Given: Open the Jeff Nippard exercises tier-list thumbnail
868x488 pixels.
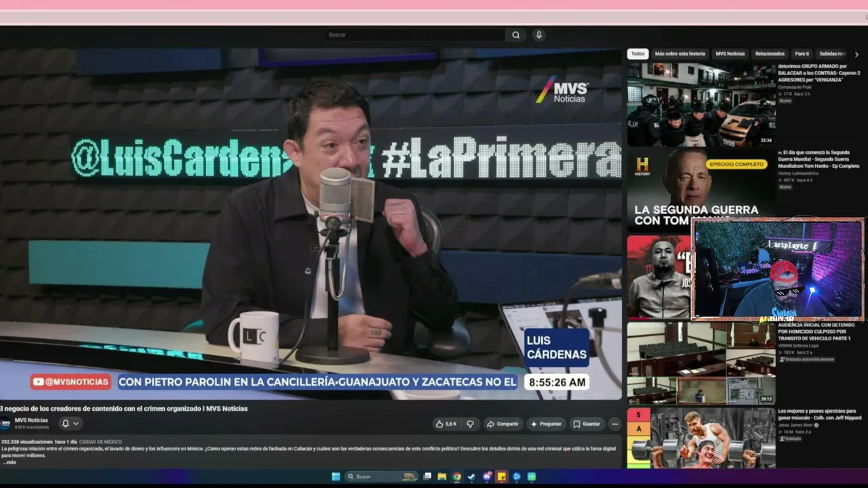Looking at the screenshot, I should click(x=701, y=437).
